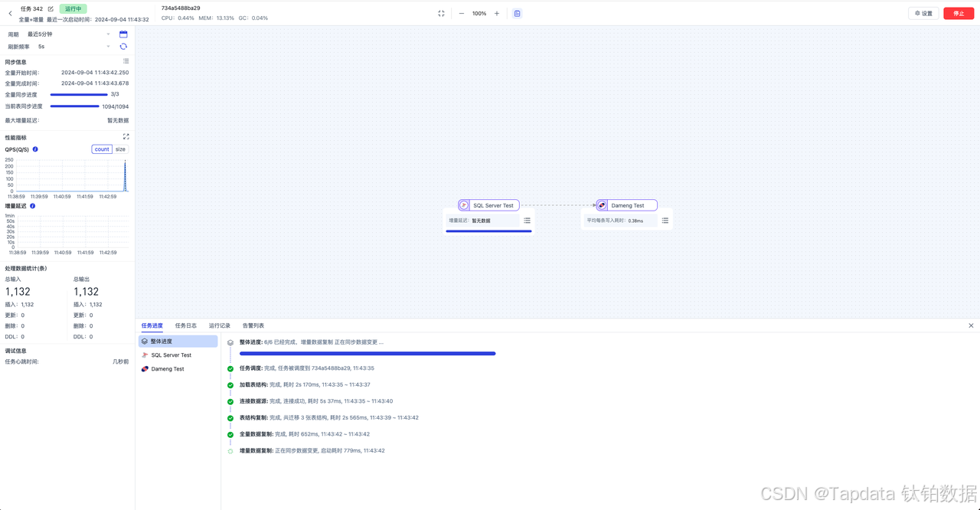This screenshot has width=980, height=510.
Task: Click the 全量同步进度 progress bar
Action: [x=79, y=94]
